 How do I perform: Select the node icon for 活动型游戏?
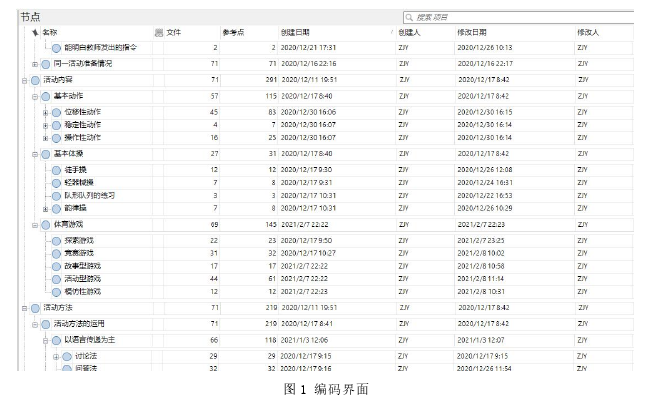tap(56, 279)
